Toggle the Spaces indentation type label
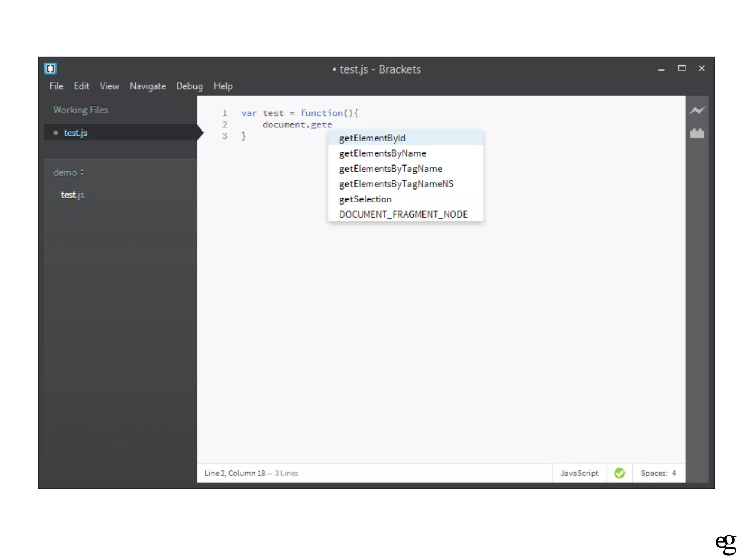The image size is (747, 560). (654, 473)
